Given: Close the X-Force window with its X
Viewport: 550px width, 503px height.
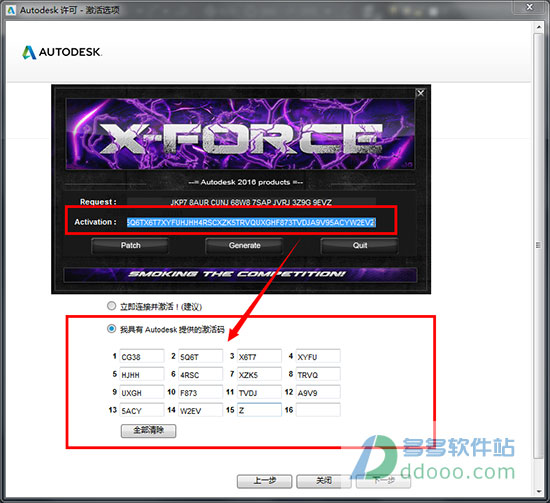Looking at the screenshot, I should (x=421, y=93).
